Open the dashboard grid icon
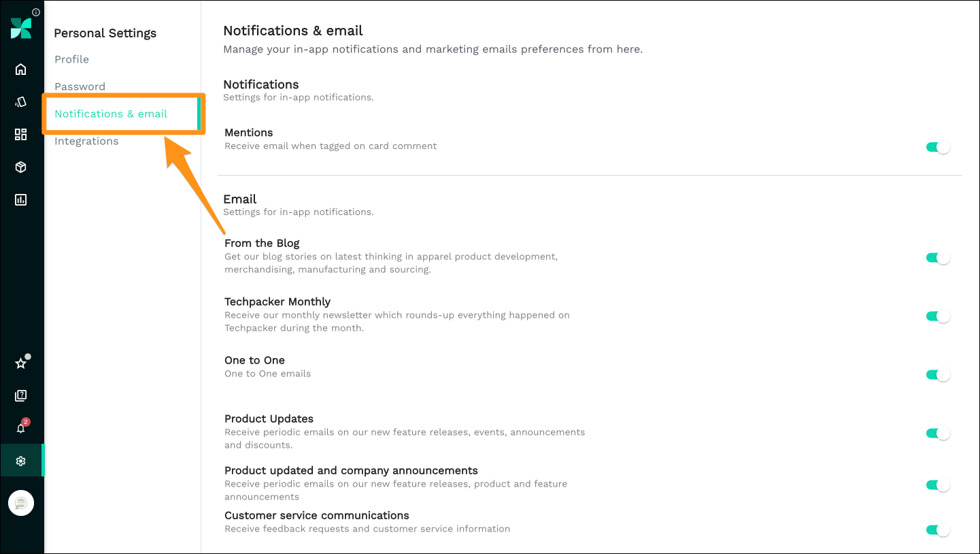The height and width of the screenshot is (554, 980). (x=21, y=134)
